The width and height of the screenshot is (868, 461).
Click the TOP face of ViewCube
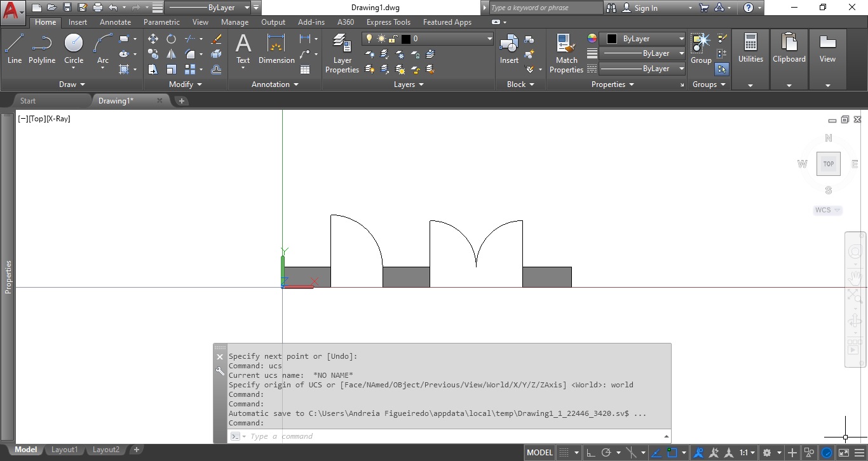[828, 164]
